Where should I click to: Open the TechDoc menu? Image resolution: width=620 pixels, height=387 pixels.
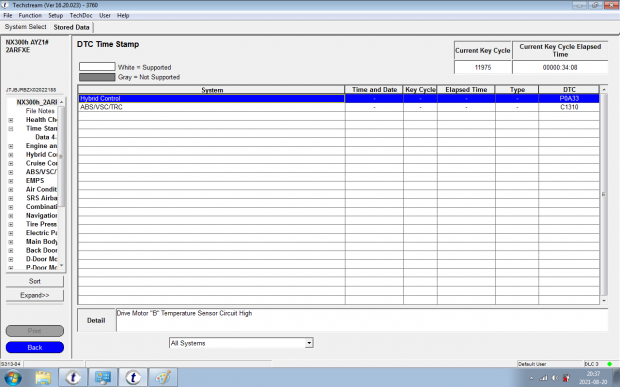coord(81,15)
